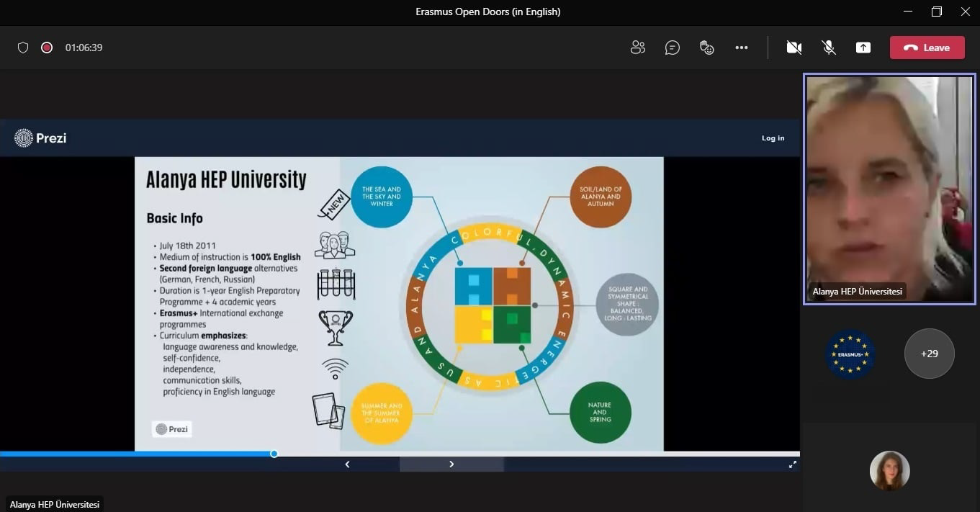Click the red recording indicator
Viewport: 980px width, 512px height.
tap(47, 48)
